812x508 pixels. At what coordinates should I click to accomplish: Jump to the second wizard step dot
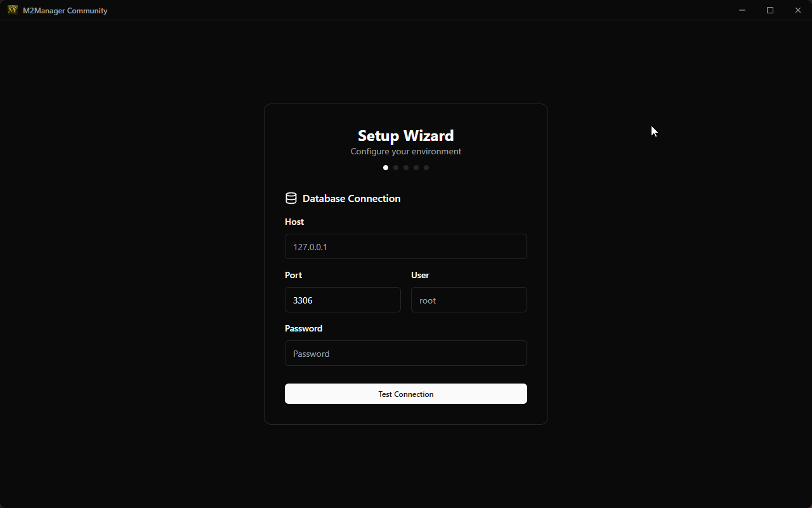[x=396, y=168]
